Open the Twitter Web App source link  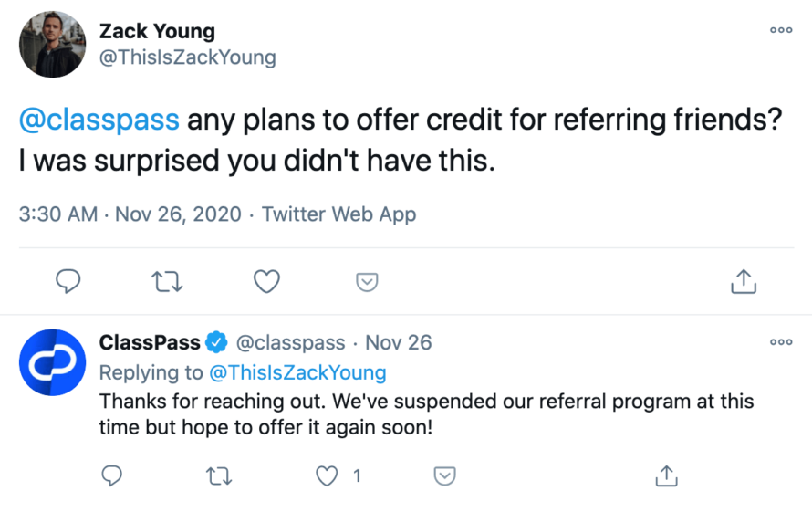coord(338,214)
